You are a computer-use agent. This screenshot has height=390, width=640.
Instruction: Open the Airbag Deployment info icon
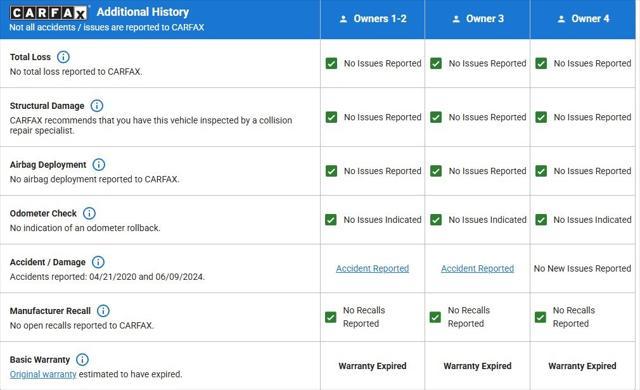click(x=99, y=164)
